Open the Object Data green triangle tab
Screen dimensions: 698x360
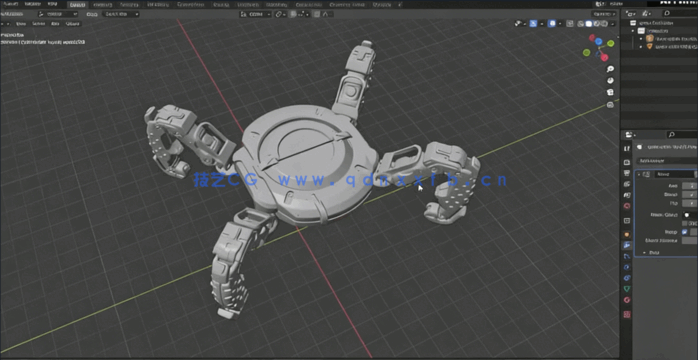(627, 289)
